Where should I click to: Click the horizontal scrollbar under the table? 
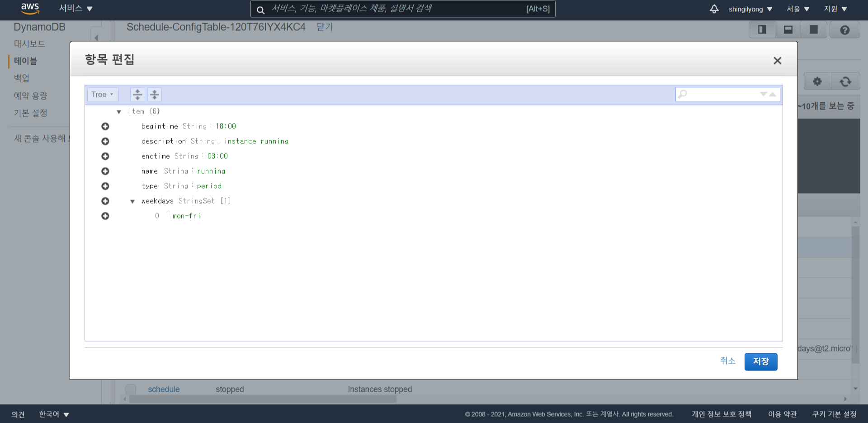tap(263, 399)
